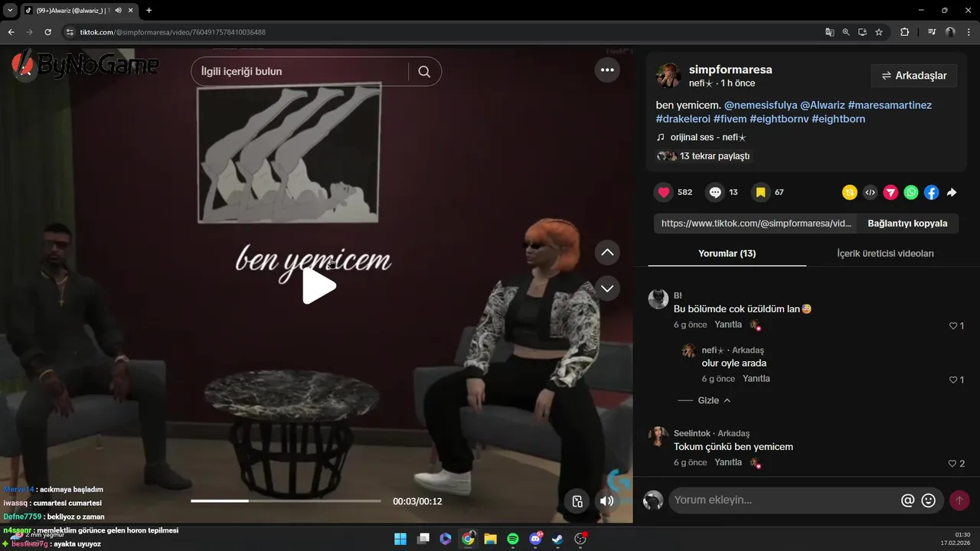Image resolution: width=980 pixels, height=551 pixels.
Task: Click Bağlantıyı kopyala button
Action: (x=907, y=223)
